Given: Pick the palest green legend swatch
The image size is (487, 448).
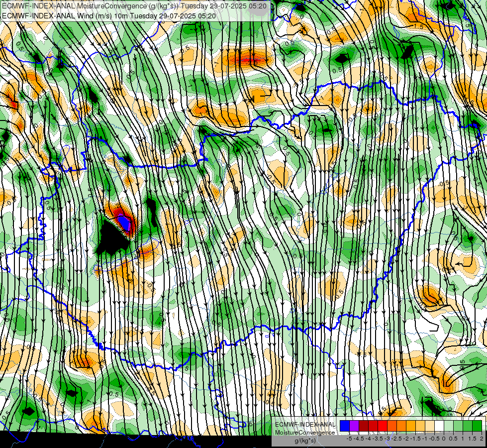Looking at the screenshot, I should 449,426.
